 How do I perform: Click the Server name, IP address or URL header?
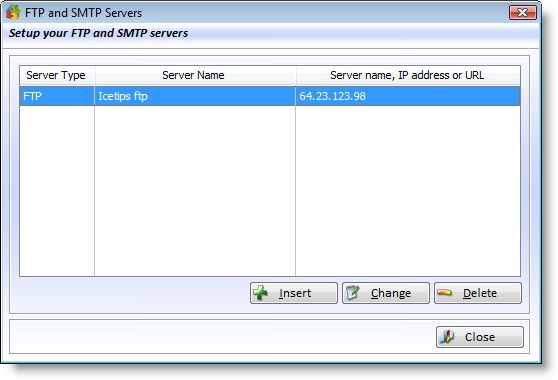tap(408, 75)
